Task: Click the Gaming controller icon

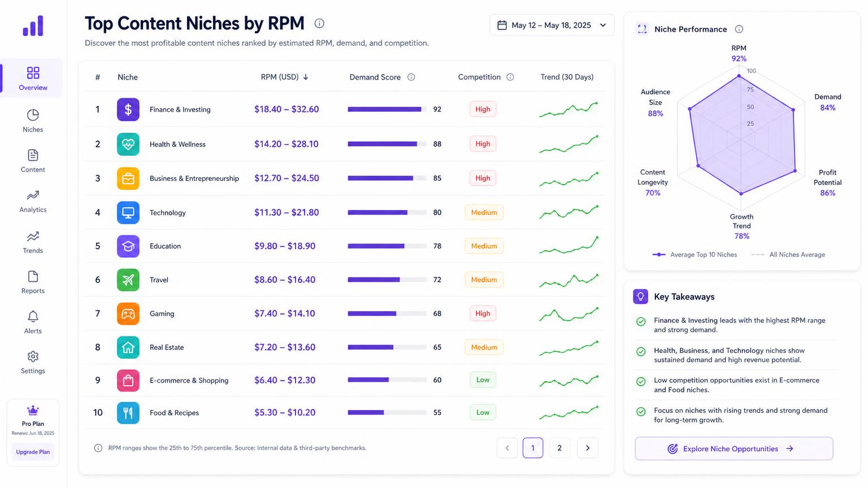Action: (x=128, y=313)
